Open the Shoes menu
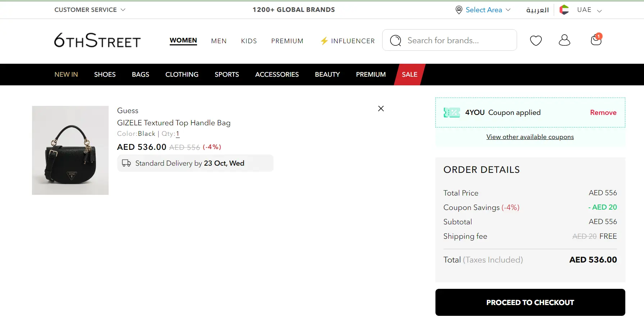 click(105, 75)
